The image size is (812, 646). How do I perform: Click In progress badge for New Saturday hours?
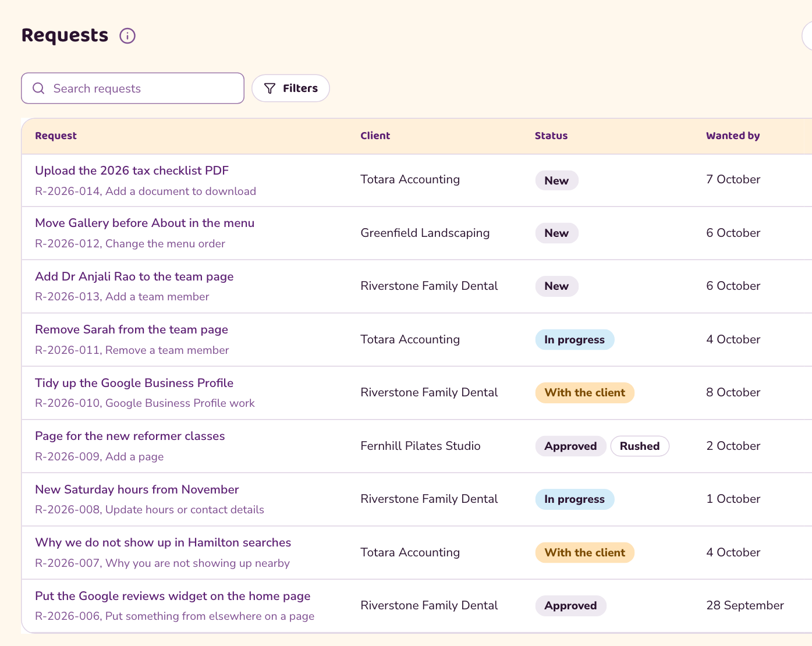575,499
